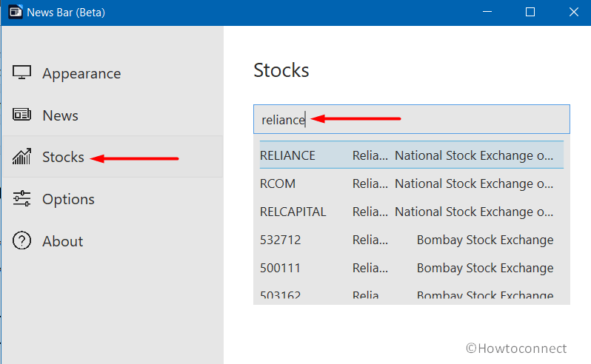Click the Options sliders icon

pos(21,198)
